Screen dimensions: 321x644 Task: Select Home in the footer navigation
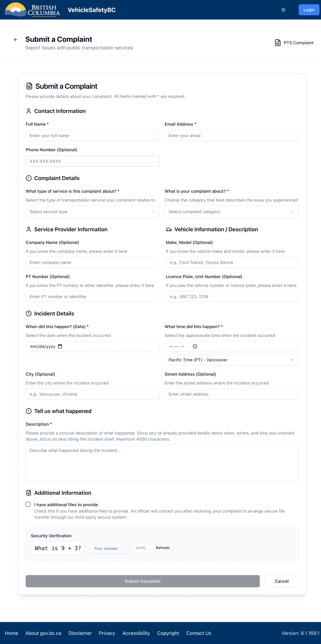coord(11,633)
